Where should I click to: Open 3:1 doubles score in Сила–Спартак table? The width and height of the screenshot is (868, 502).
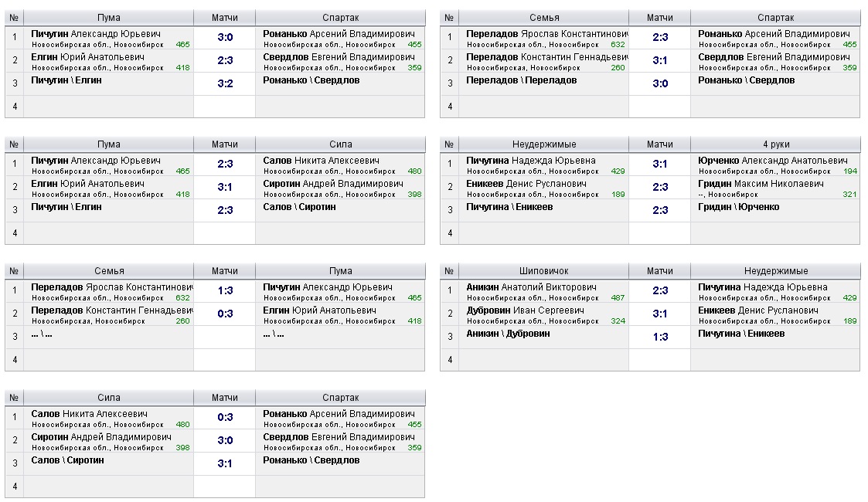tap(225, 463)
